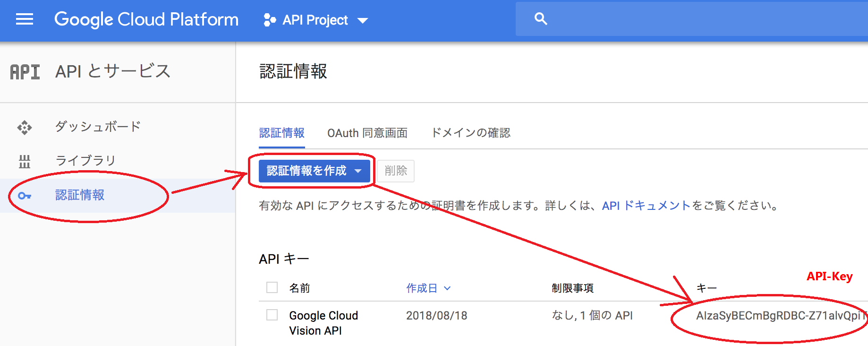The image size is (868, 346).
Task: Open the Google Cloud Vision API key name
Action: 323,323
